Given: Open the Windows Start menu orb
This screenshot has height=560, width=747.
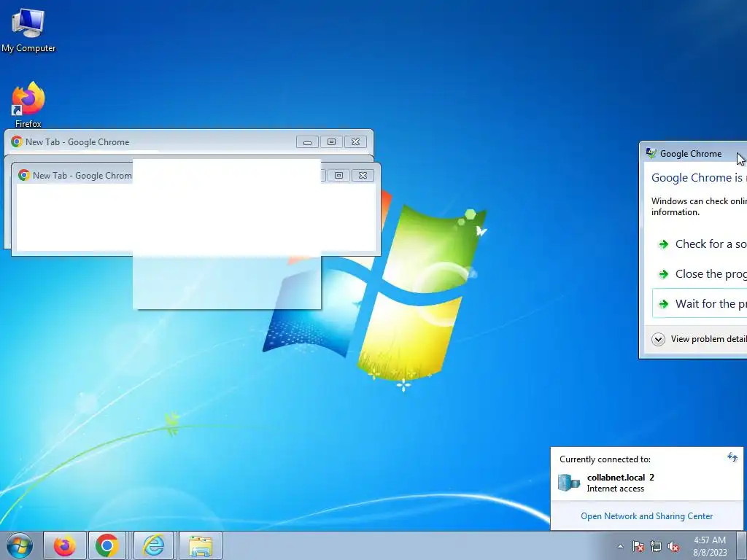Looking at the screenshot, I should (20, 545).
